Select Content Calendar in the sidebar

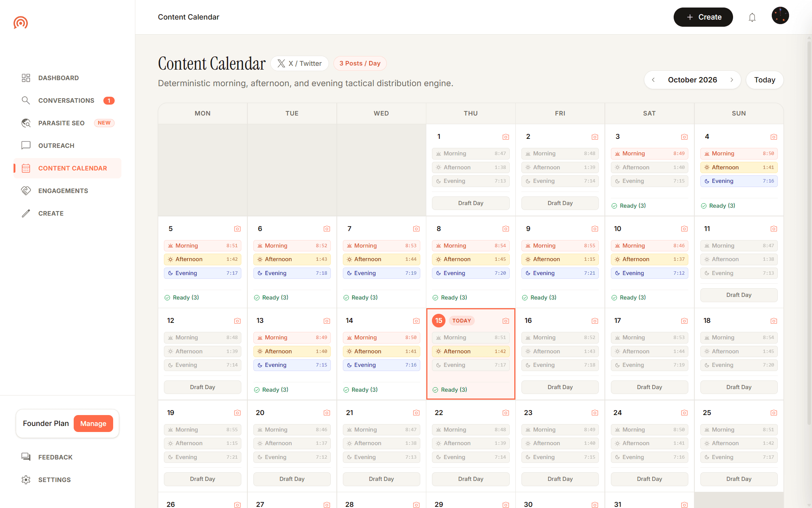click(68, 168)
